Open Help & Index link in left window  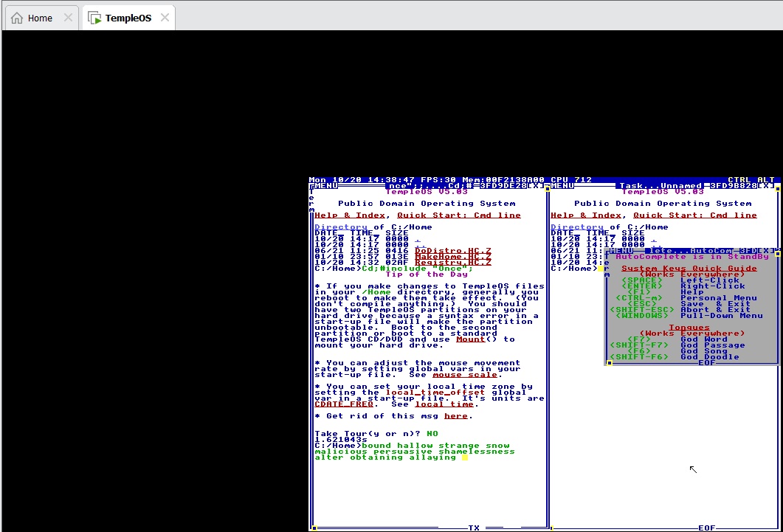click(350, 215)
